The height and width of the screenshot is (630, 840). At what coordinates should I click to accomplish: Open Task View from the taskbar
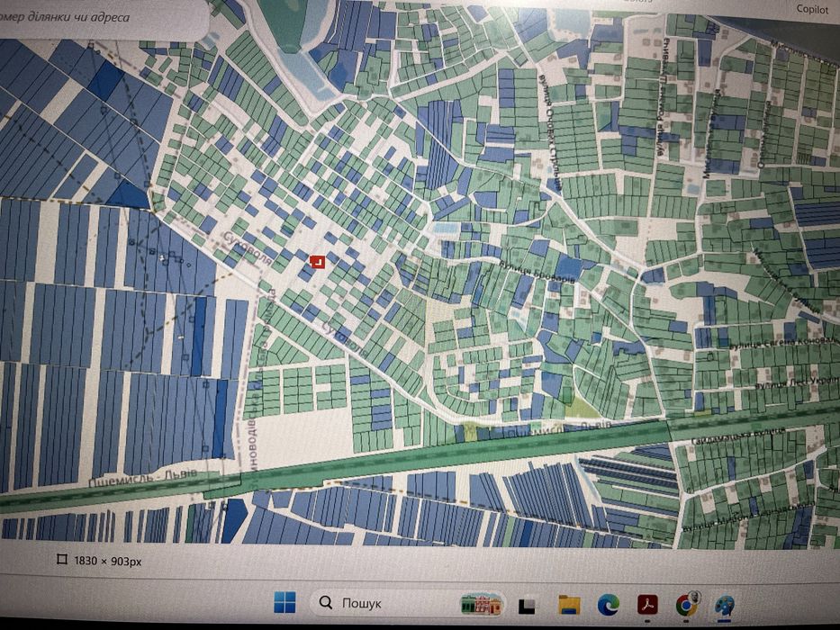[x=528, y=606]
